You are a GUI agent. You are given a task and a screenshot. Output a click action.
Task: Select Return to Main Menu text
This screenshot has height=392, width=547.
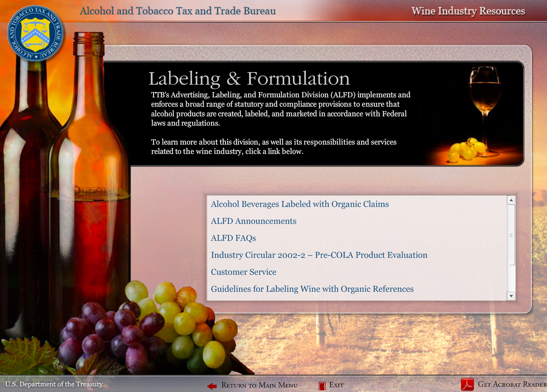pos(259,385)
